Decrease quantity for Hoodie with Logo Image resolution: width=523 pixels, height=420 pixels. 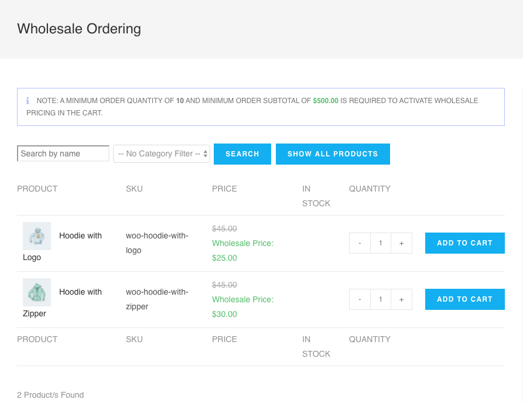click(360, 243)
